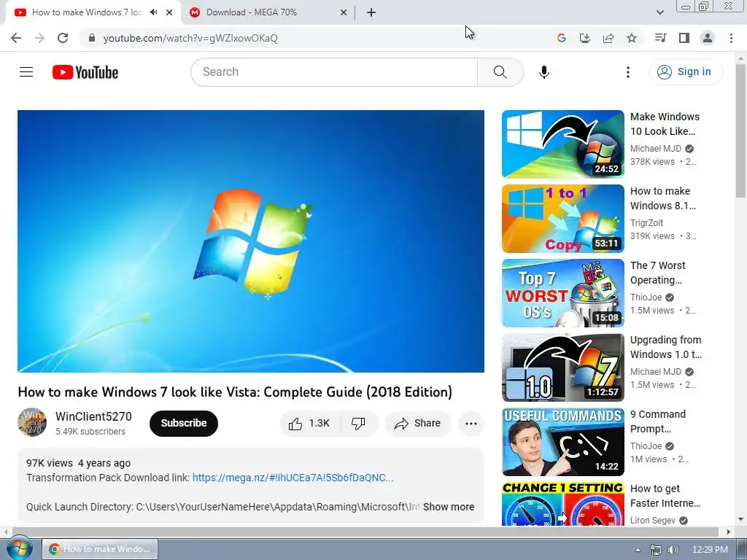Open the Chrome profile avatar
Screen dimensions: 747x560
(708, 38)
